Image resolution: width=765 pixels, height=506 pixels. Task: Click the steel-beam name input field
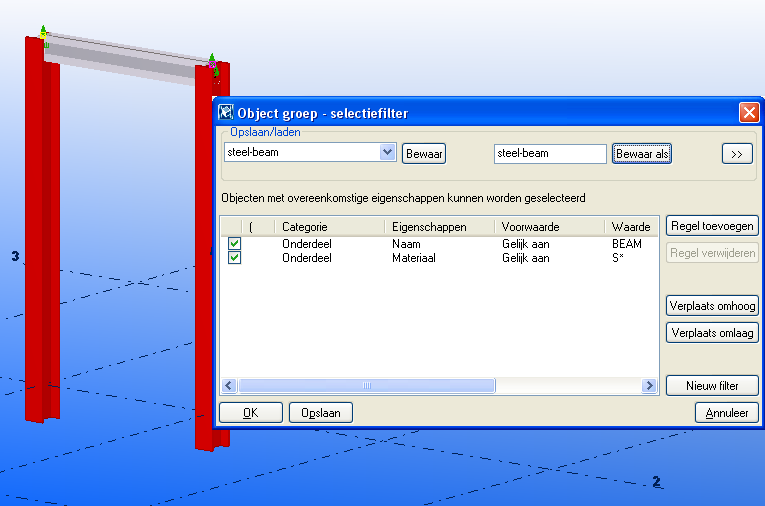point(551,154)
